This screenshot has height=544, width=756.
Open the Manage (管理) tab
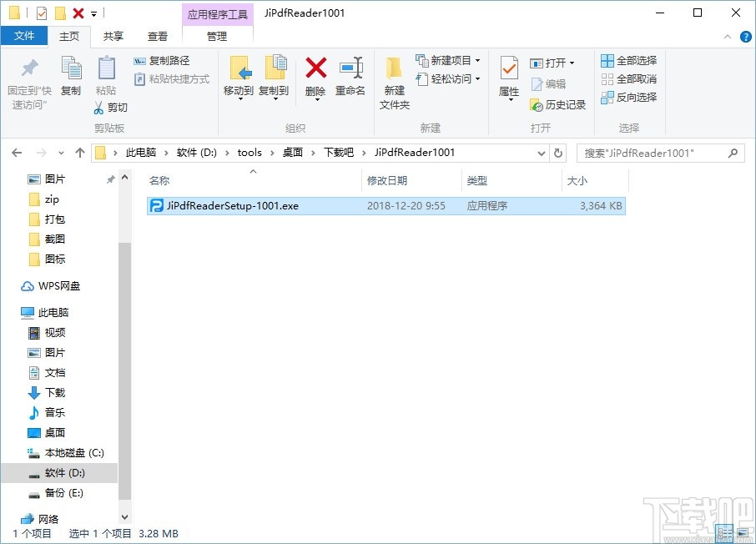tap(217, 36)
